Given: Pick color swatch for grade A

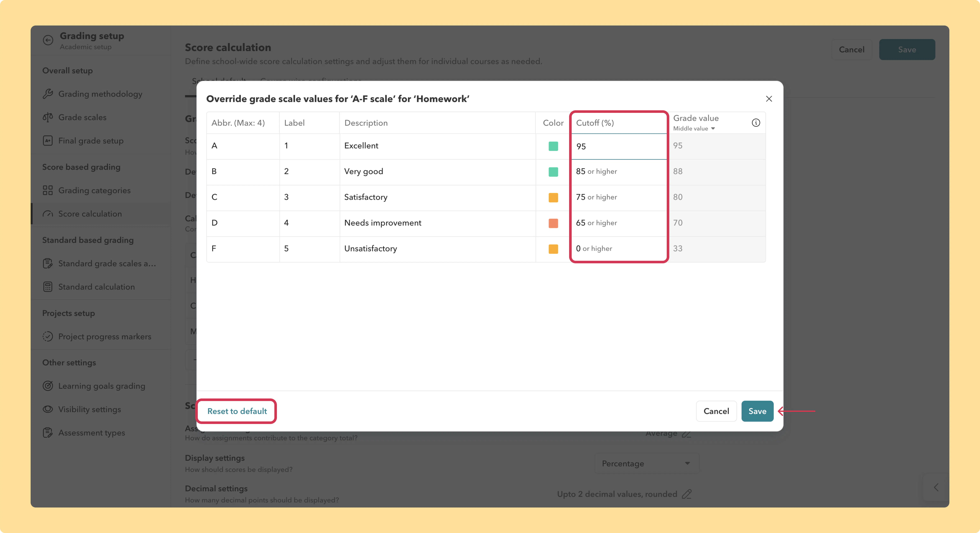Looking at the screenshot, I should click(553, 146).
